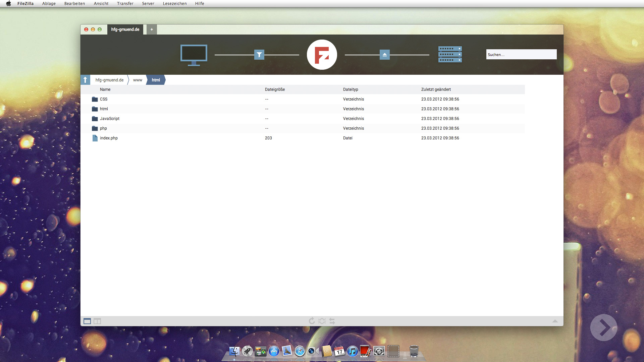644x362 pixels.
Task: Select the index.php file
Action: coord(108,138)
